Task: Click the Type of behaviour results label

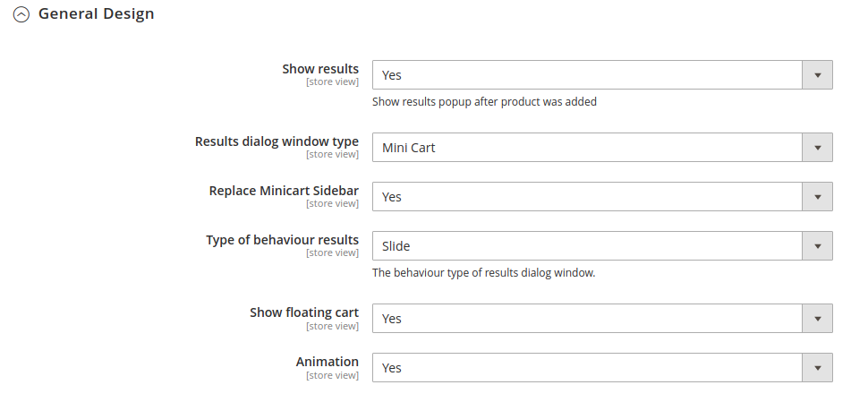Action: [x=282, y=240]
